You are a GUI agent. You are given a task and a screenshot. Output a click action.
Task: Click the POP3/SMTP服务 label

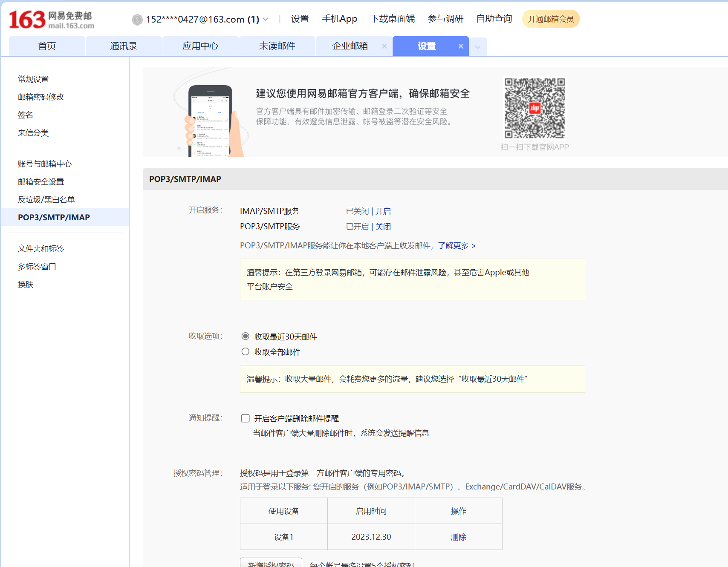tap(270, 227)
